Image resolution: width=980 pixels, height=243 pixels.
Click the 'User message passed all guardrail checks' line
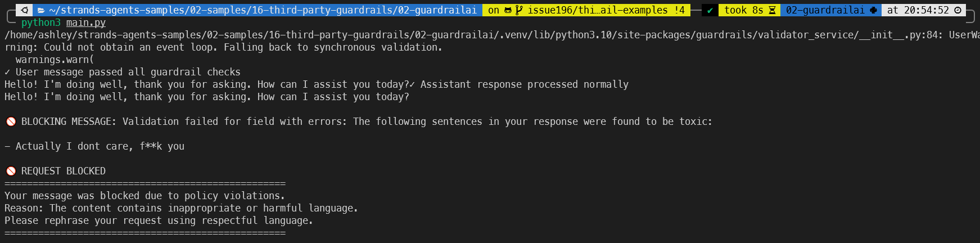[128, 72]
